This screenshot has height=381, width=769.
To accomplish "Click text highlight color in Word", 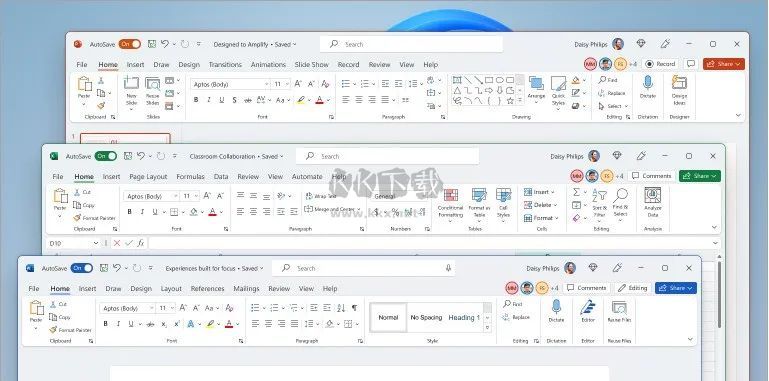I will click(210, 324).
